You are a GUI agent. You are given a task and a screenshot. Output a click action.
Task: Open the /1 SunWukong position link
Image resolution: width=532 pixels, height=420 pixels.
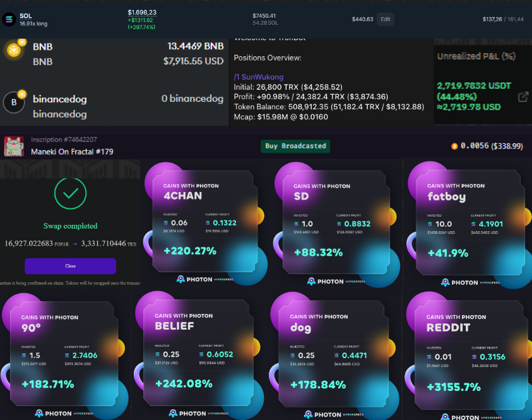tap(259, 77)
